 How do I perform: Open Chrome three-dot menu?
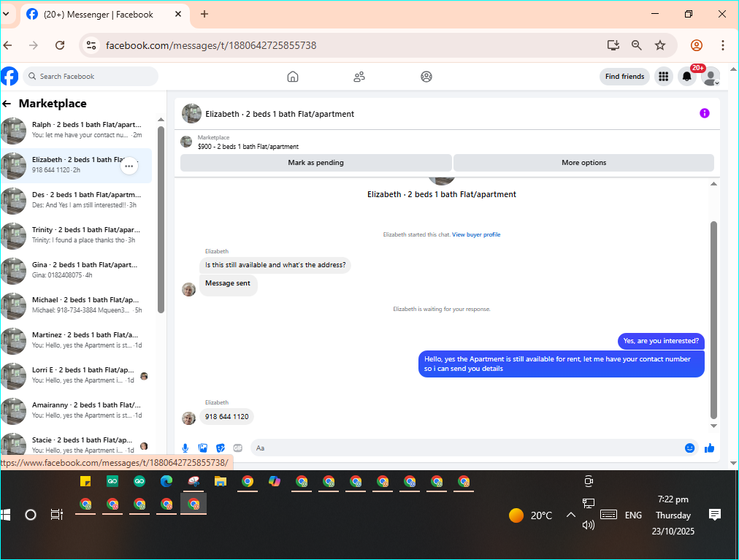click(722, 45)
